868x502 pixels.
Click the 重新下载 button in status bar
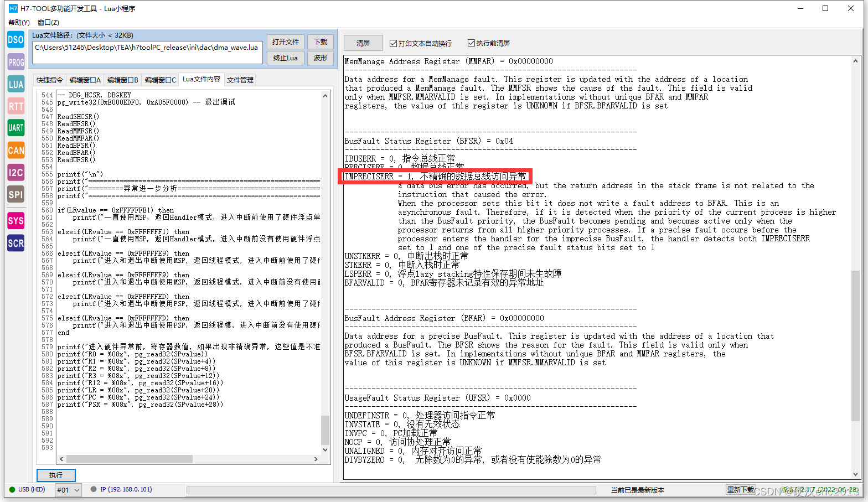740,490
